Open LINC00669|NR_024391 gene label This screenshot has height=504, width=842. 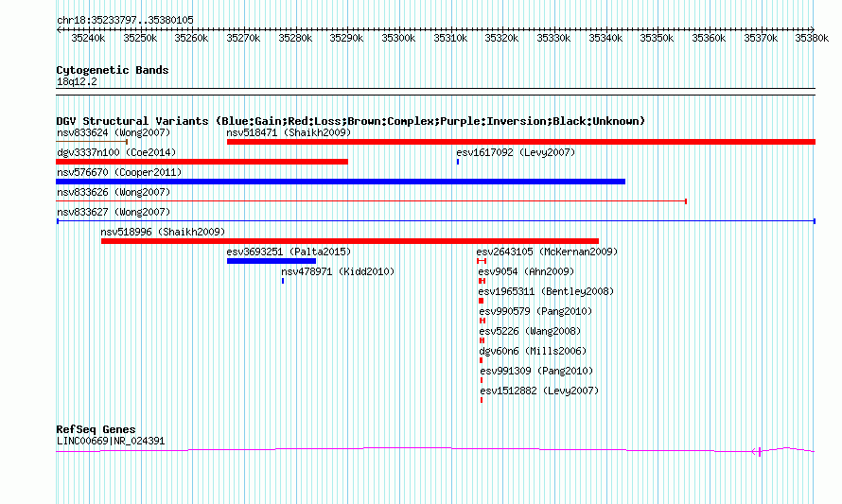[111, 442]
